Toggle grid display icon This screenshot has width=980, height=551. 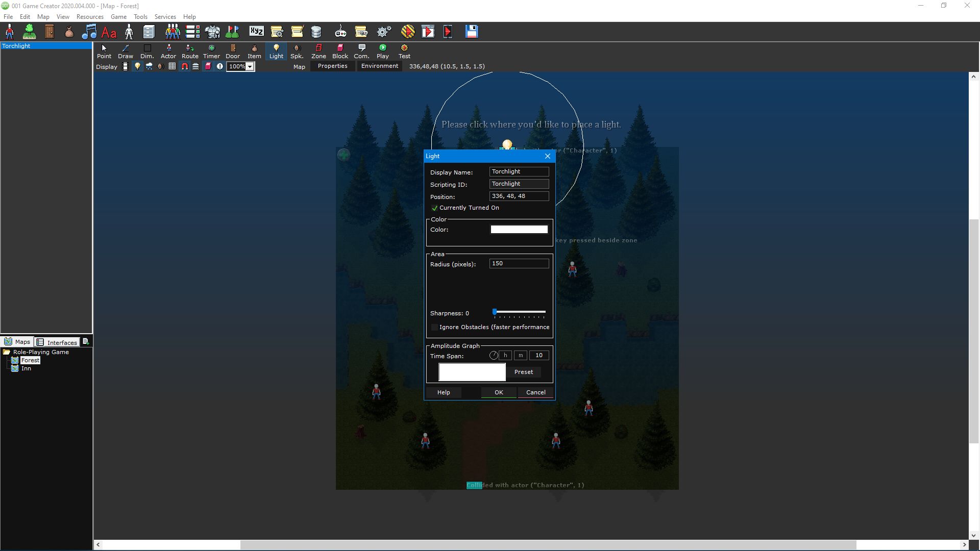(x=172, y=66)
